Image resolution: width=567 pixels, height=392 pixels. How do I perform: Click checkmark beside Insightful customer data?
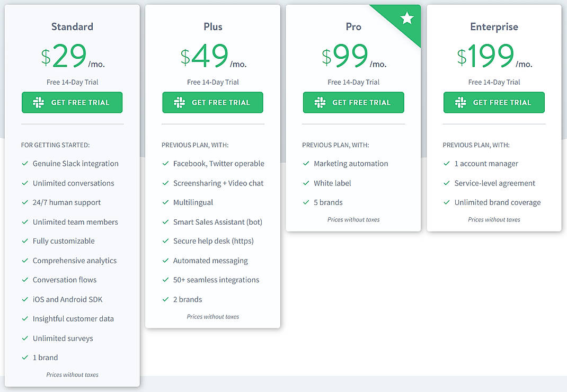coord(25,318)
